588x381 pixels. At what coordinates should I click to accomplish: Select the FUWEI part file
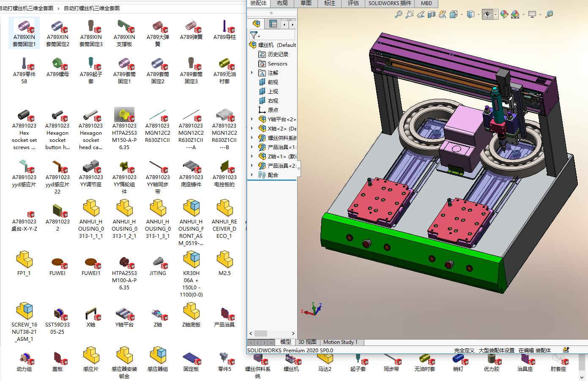[57, 266]
